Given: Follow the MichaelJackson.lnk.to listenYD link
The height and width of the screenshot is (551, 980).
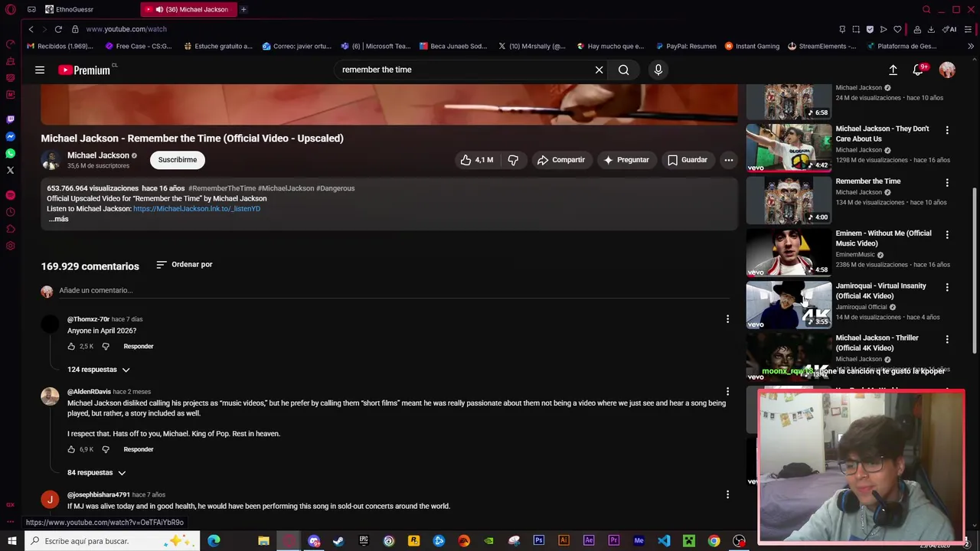Looking at the screenshot, I should click(x=197, y=208).
